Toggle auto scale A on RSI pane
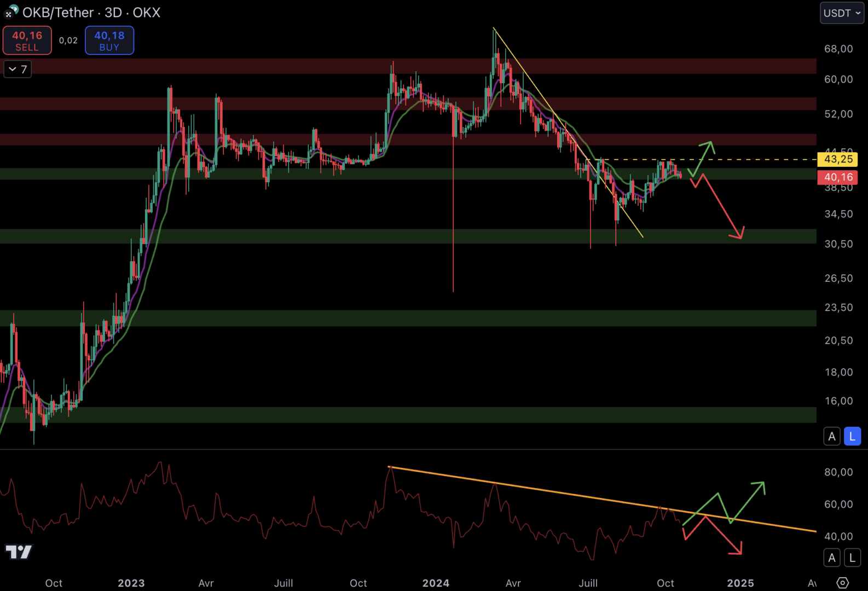Screen dimensions: 868x591 (832, 558)
